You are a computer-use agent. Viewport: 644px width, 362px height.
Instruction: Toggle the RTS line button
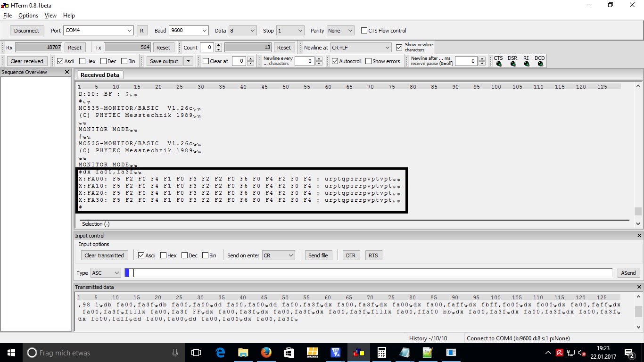[x=373, y=255]
